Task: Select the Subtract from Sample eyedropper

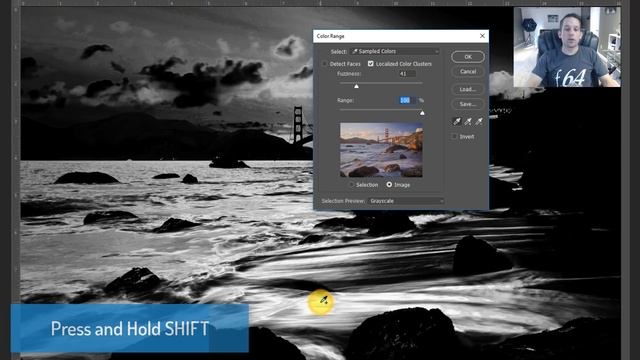Action: [x=479, y=121]
